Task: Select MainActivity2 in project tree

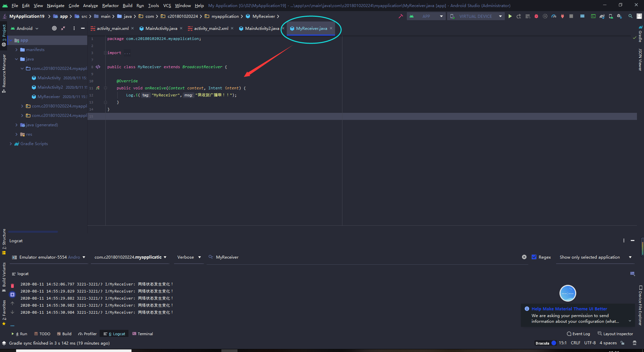Action: pos(50,87)
